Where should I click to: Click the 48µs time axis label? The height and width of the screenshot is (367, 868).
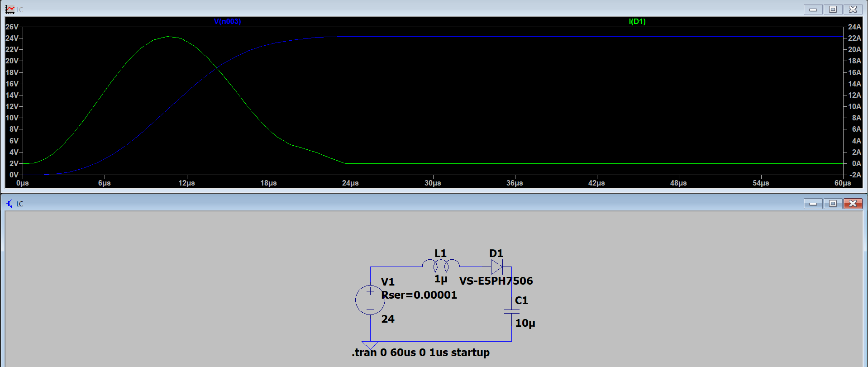pos(678,183)
